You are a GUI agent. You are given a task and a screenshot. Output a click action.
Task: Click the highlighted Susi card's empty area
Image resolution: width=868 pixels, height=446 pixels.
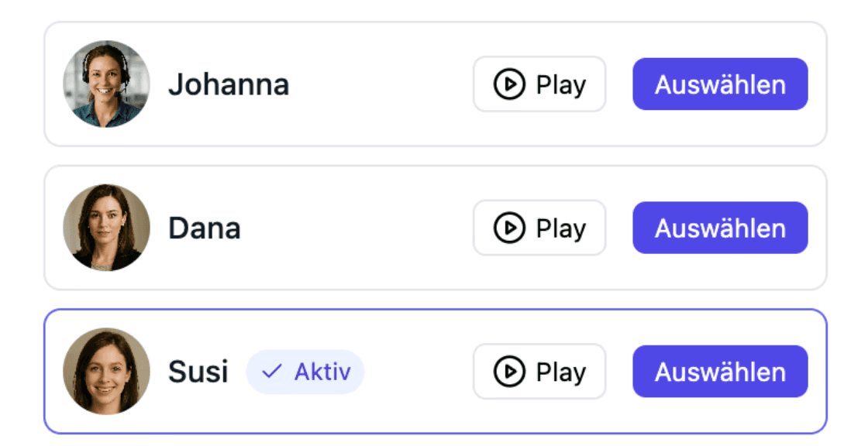pyautogui.click(x=418, y=372)
